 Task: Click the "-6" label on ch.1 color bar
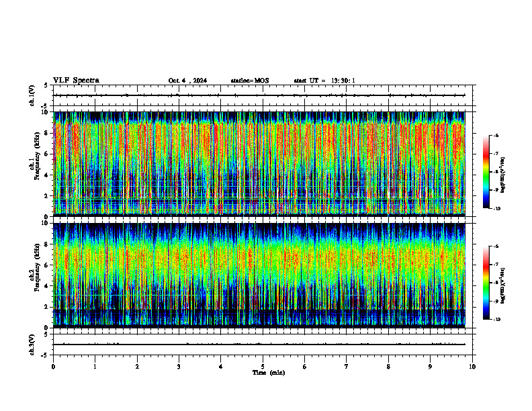coord(496,136)
